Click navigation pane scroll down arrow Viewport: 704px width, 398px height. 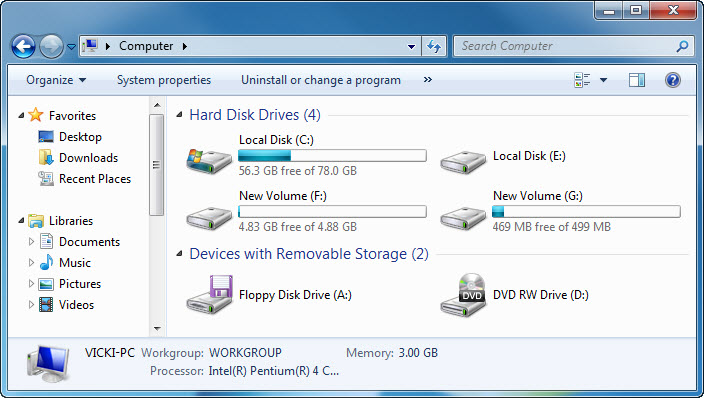coord(157,329)
